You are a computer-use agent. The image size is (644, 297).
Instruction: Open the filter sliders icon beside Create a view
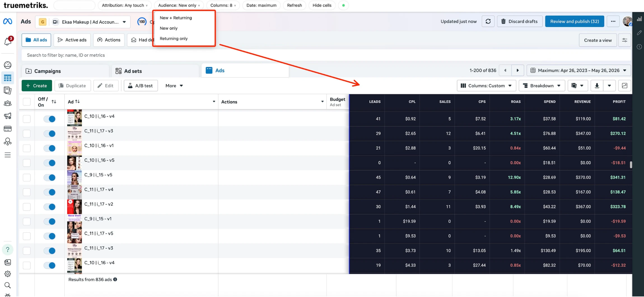coord(624,40)
